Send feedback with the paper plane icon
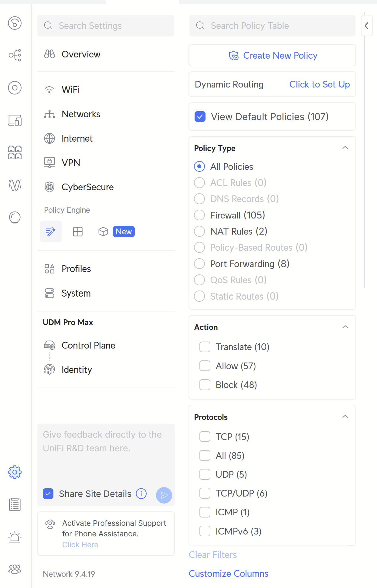Viewport: 377px width, 588px height. 164,495
